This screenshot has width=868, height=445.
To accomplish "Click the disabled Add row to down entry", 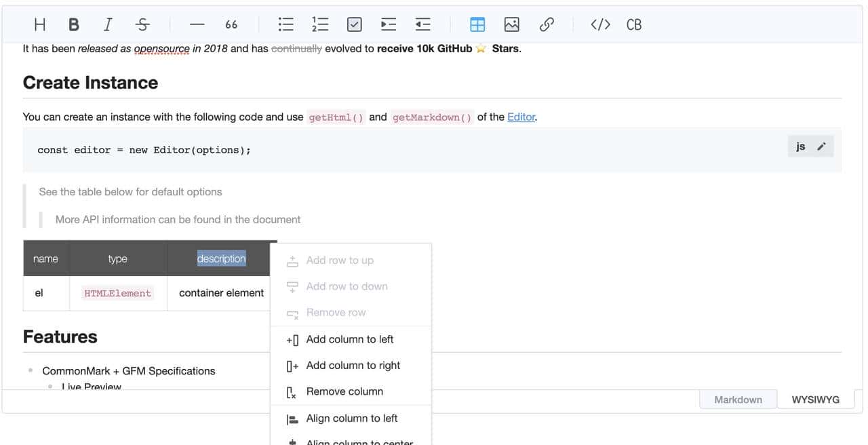I will coord(351,286).
